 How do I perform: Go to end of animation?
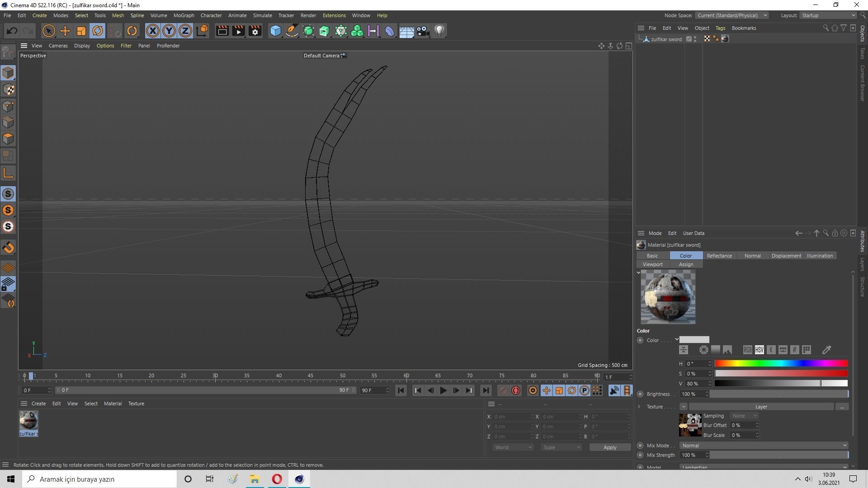coord(486,390)
